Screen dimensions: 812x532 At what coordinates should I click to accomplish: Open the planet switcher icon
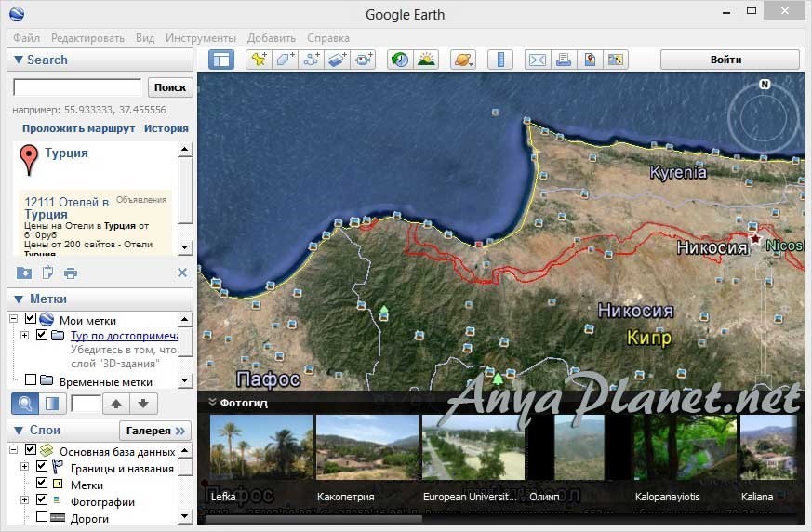pyautogui.click(x=463, y=60)
